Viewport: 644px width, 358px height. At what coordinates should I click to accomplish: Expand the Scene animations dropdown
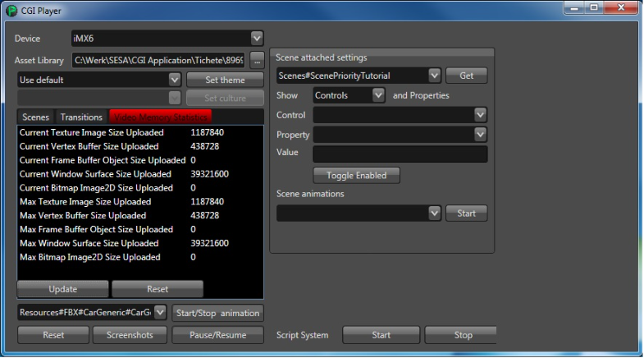tap(434, 213)
